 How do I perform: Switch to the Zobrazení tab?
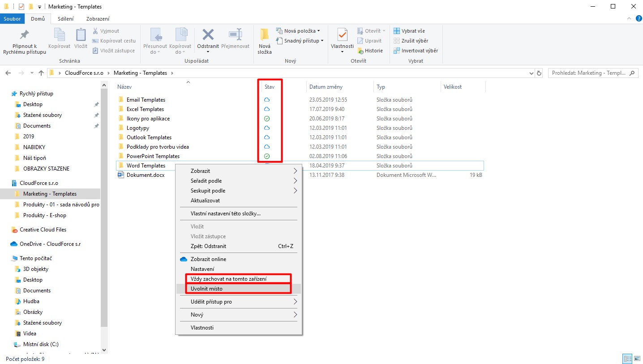coord(98,19)
